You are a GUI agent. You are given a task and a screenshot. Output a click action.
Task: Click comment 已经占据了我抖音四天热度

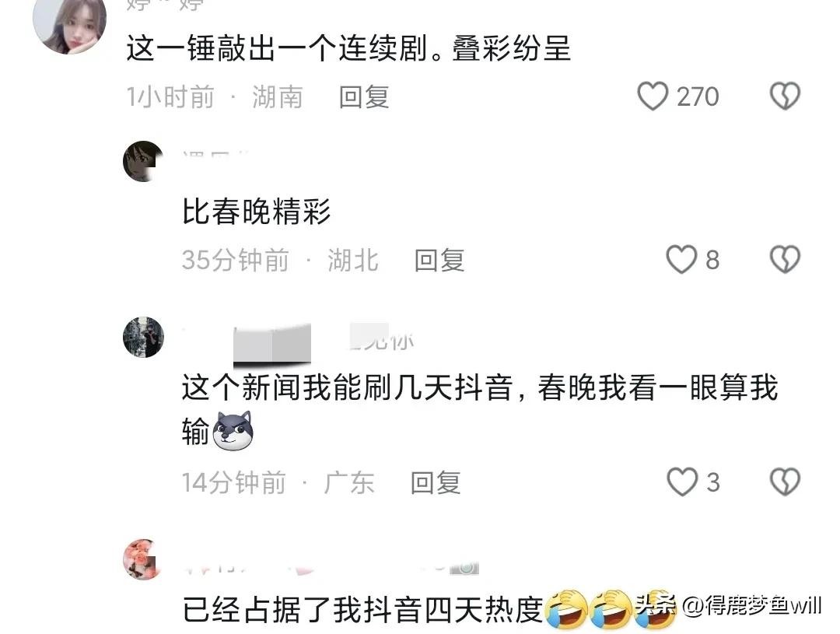[x=362, y=610]
